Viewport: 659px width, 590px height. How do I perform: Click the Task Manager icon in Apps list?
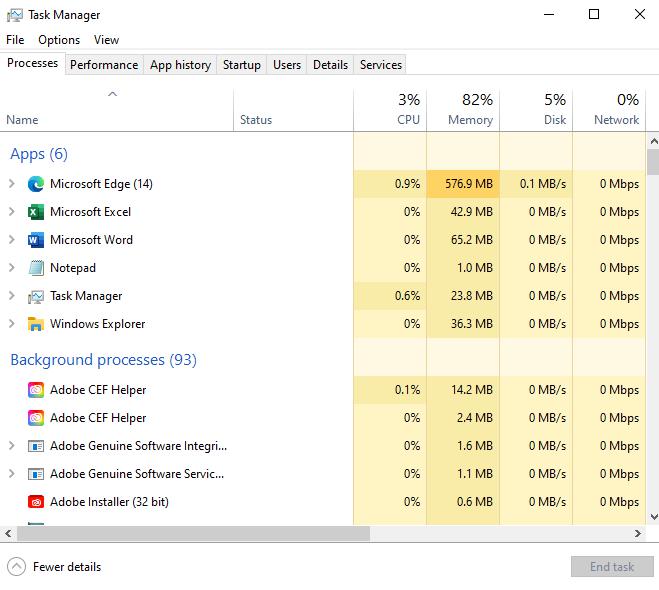click(x=36, y=296)
